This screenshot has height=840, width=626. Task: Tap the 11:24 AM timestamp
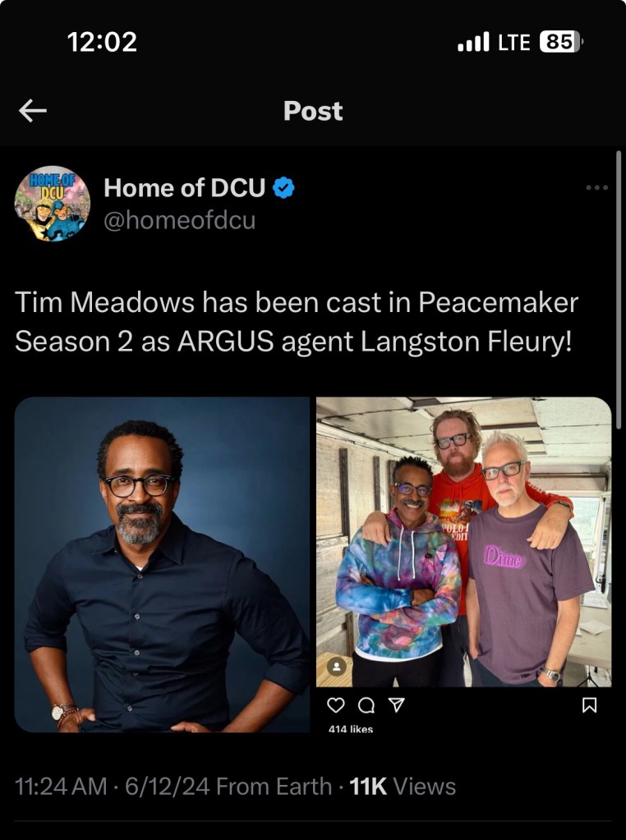pyautogui.click(x=61, y=787)
